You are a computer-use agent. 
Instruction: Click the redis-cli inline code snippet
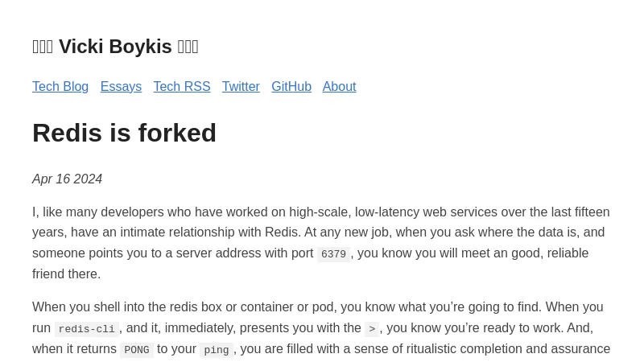click(x=86, y=329)
